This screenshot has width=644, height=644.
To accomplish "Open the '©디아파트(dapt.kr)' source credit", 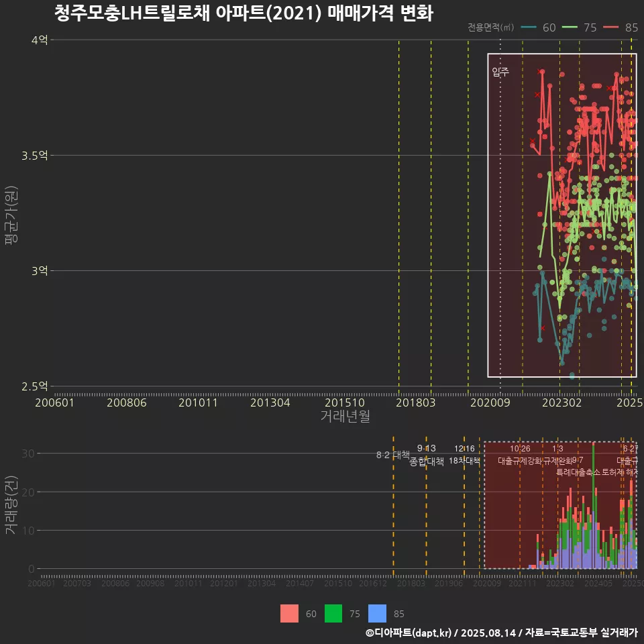I will tap(409, 633).
